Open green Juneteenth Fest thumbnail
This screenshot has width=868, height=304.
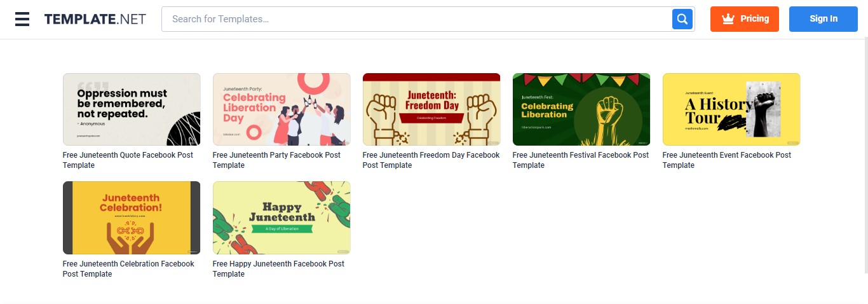(x=581, y=109)
